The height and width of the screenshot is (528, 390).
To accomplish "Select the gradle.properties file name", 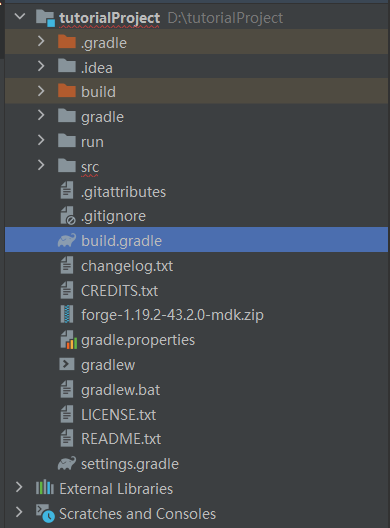I will [x=138, y=340].
